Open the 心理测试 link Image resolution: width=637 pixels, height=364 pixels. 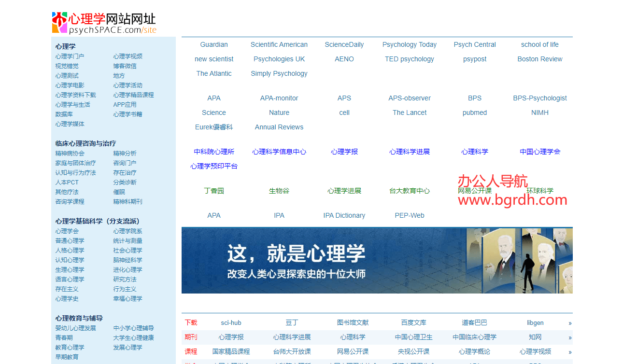[67, 75]
